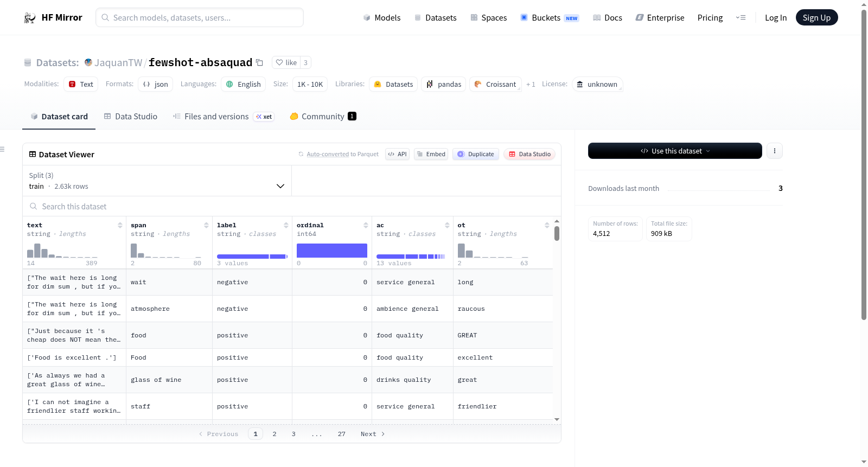This screenshot has width=868, height=467.
Task: Open the Buckets menu item
Action: [x=550, y=17]
